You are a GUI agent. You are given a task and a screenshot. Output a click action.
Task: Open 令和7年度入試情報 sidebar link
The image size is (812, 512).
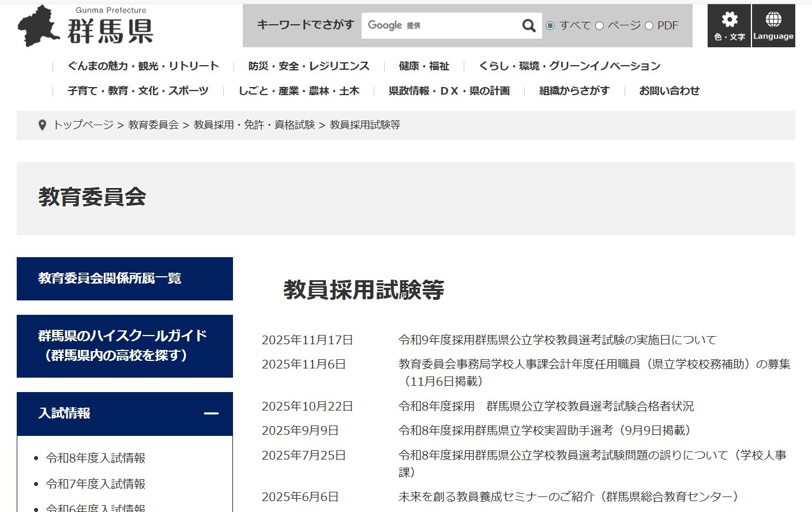(96, 484)
